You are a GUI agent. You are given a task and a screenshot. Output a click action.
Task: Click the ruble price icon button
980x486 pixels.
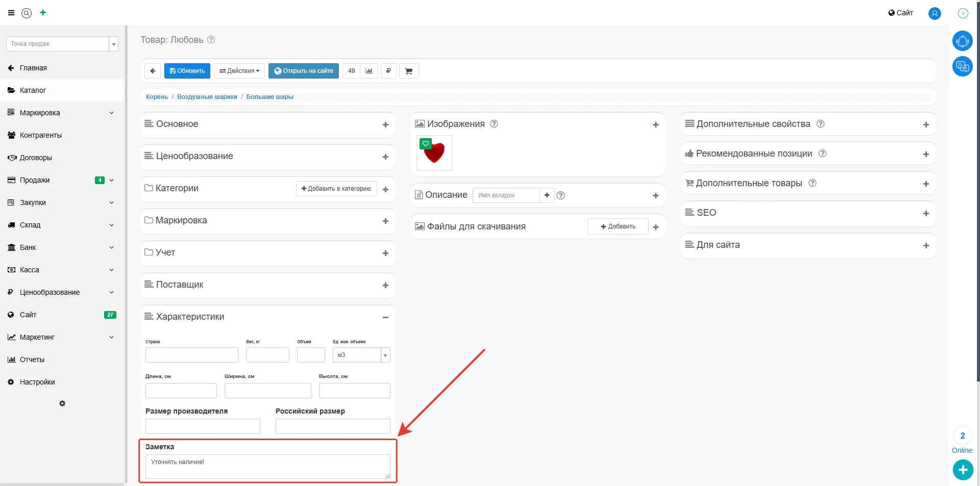pos(388,71)
